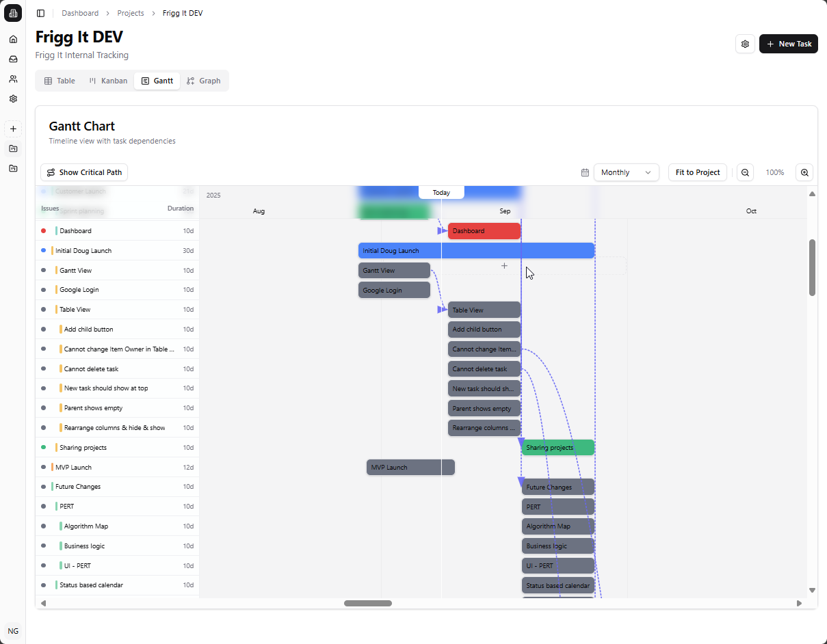Click New task should show at top row
Screen dimensions: 827x644
117,388
